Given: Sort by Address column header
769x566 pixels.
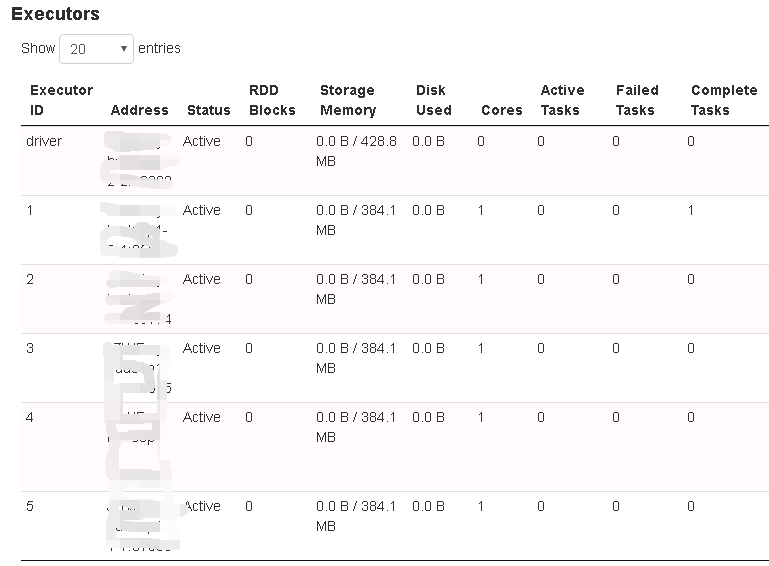Looking at the screenshot, I should 140,110.
